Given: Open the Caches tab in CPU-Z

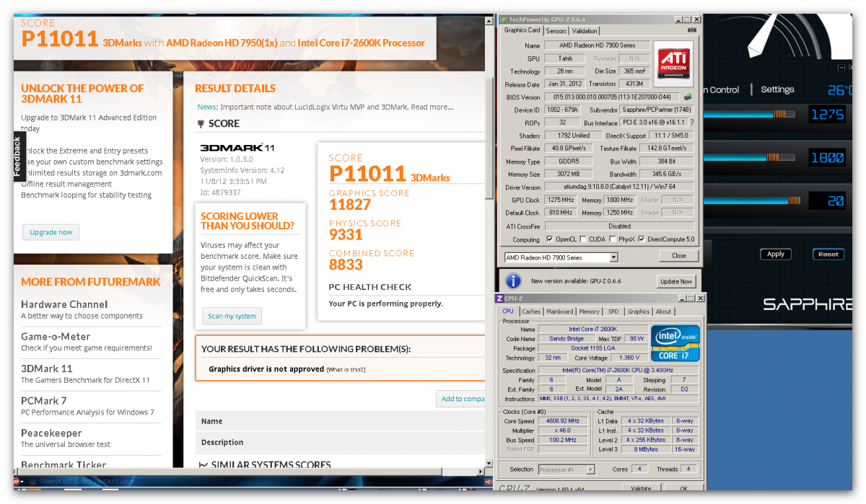Looking at the screenshot, I should click(x=531, y=311).
